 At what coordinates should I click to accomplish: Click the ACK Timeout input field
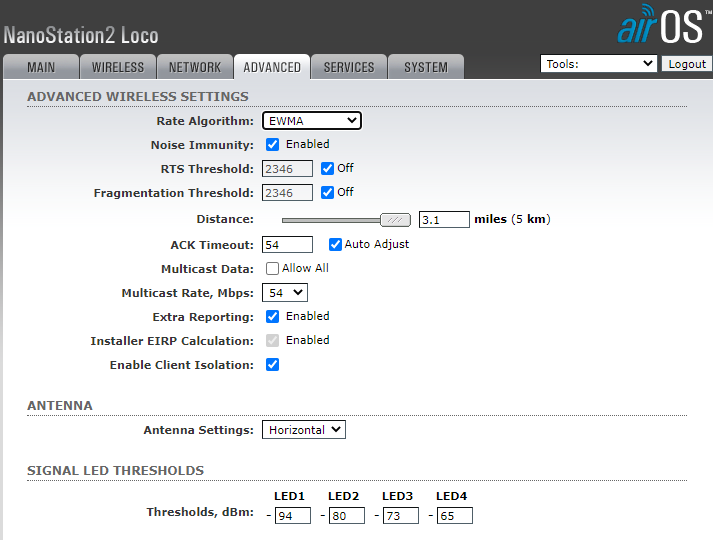pyautogui.click(x=287, y=245)
